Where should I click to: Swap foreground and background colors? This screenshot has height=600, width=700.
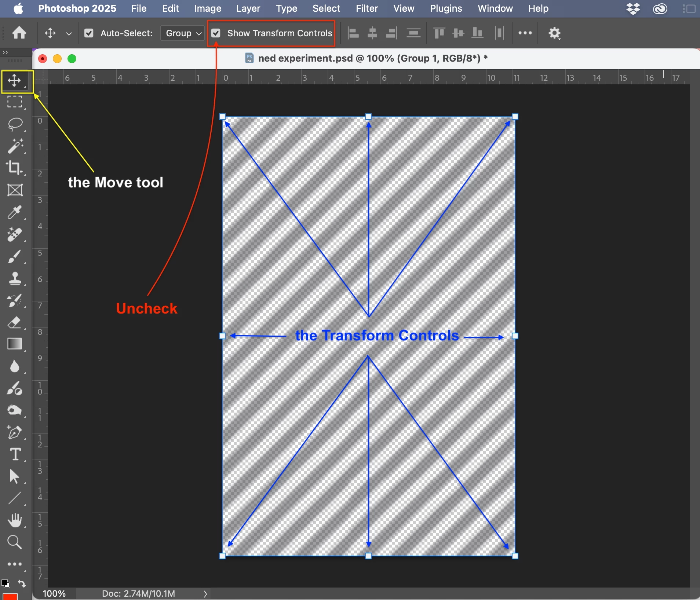coord(22,583)
